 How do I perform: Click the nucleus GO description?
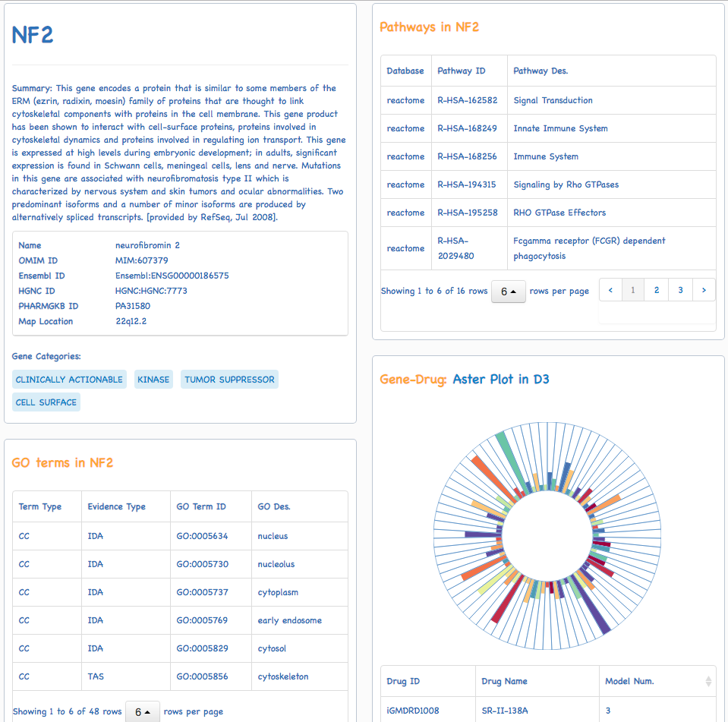point(273,536)
